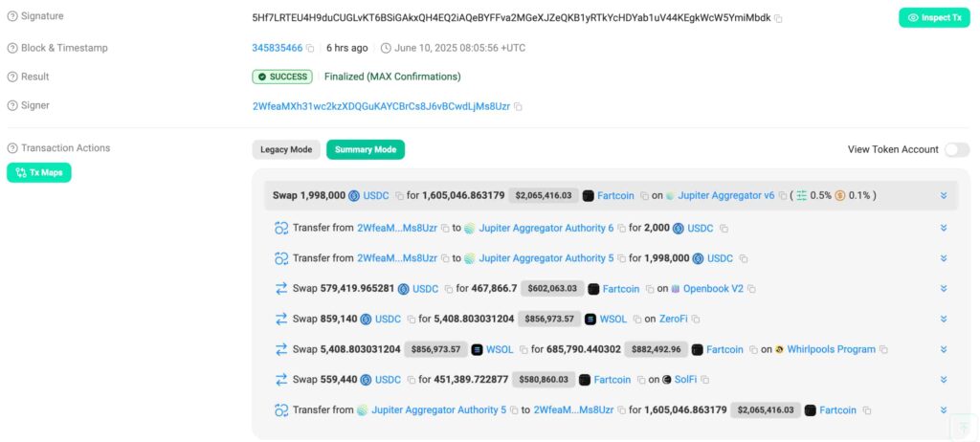Expand the final Fartcoin transfer row
Viewport: 980px width, 442px height.
pos(944,410)
